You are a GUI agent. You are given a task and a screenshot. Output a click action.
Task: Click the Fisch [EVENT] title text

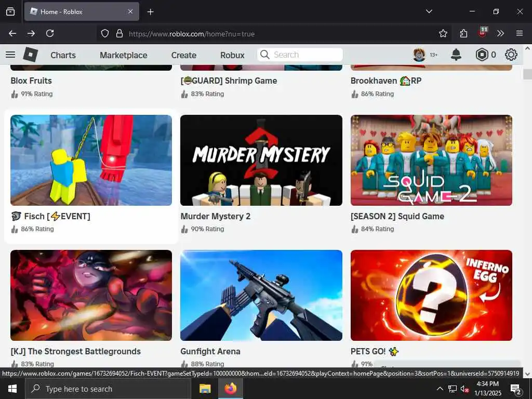[x=50, y=216]
